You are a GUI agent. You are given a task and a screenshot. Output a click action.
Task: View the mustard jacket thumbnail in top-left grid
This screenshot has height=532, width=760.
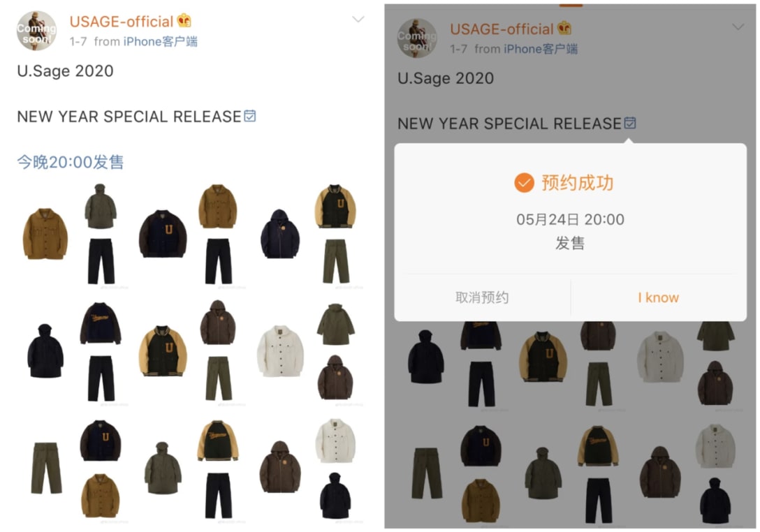point(45,234)
